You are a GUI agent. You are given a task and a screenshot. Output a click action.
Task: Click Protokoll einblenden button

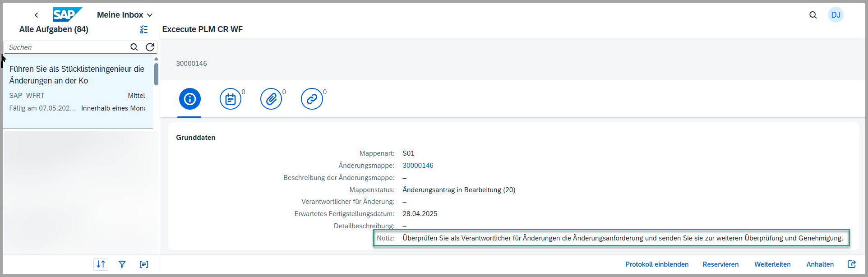pos(656,264)
